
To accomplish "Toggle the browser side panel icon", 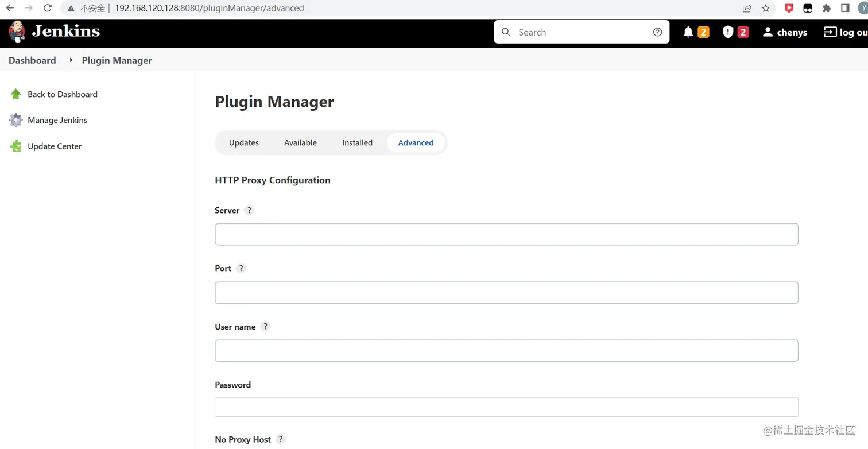I will (845, 8).
